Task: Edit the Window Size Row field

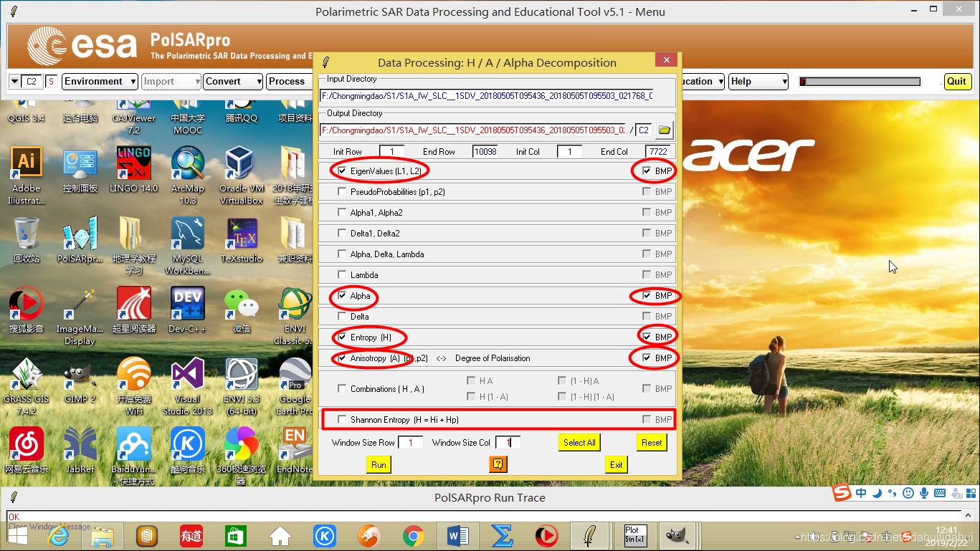Action: click(x=411, y=443)
